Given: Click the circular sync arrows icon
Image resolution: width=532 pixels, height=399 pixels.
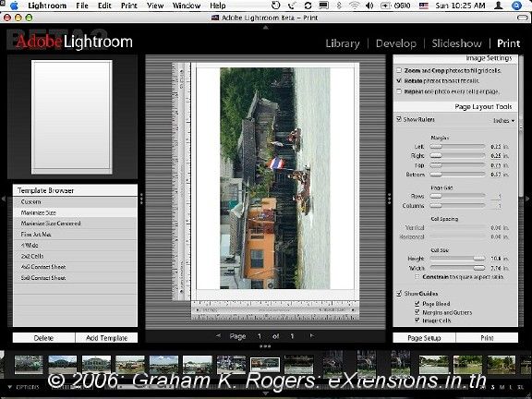Looking at the screenshot, I should click(x=308, y=6).
